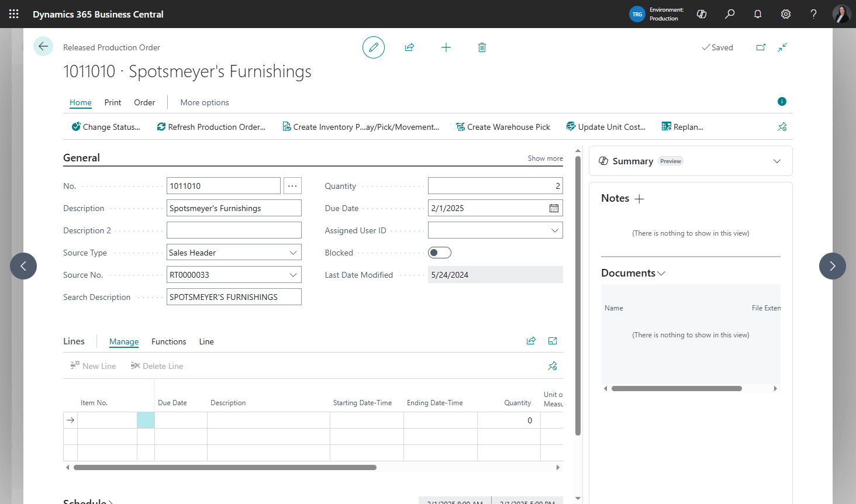Personalize the Home action bar pin icon

click(x=782, y=127)
